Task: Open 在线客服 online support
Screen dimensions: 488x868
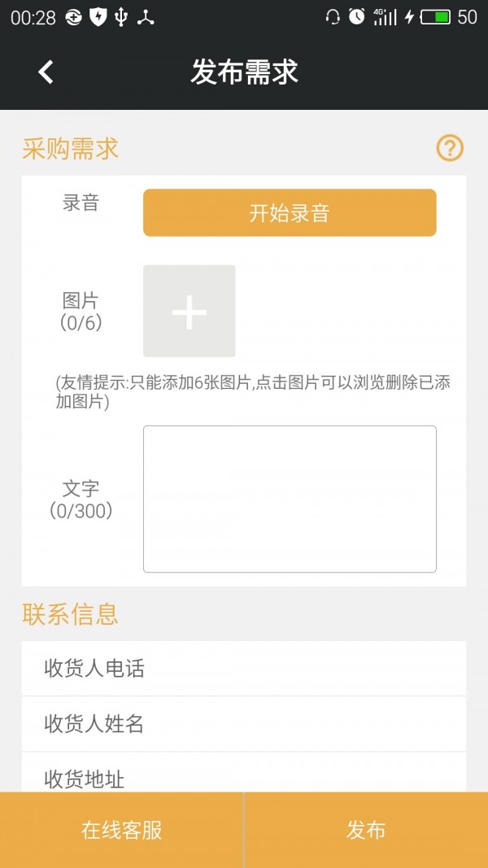Action: coord(122,830)
